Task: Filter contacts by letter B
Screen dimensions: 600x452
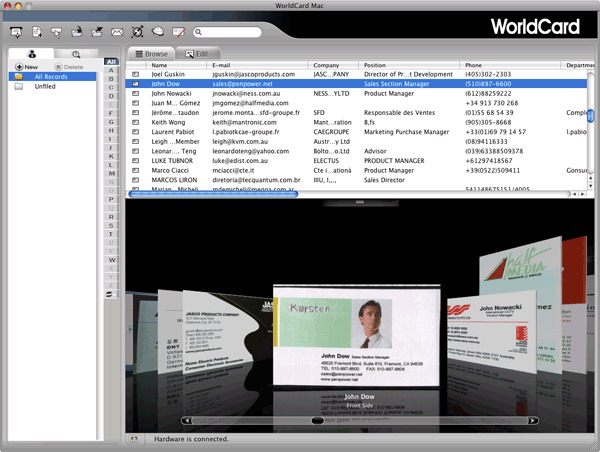Action: (x=111, y=79)
